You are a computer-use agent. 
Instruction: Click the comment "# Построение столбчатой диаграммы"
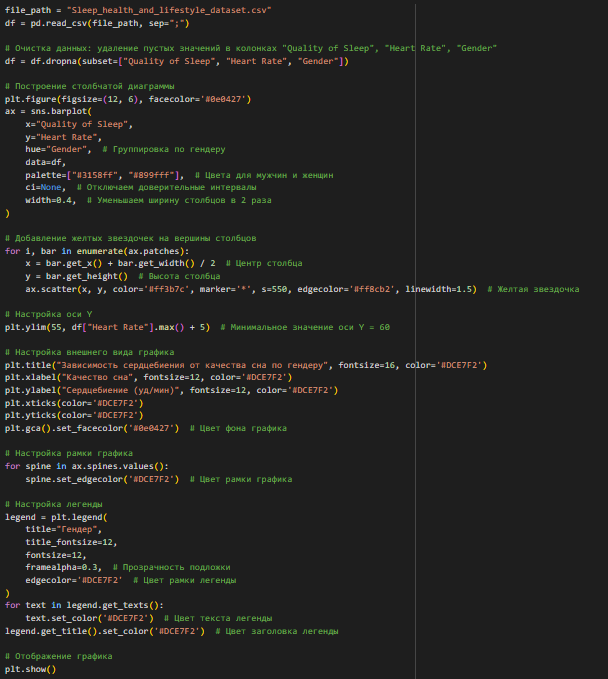tap(90, 87)
